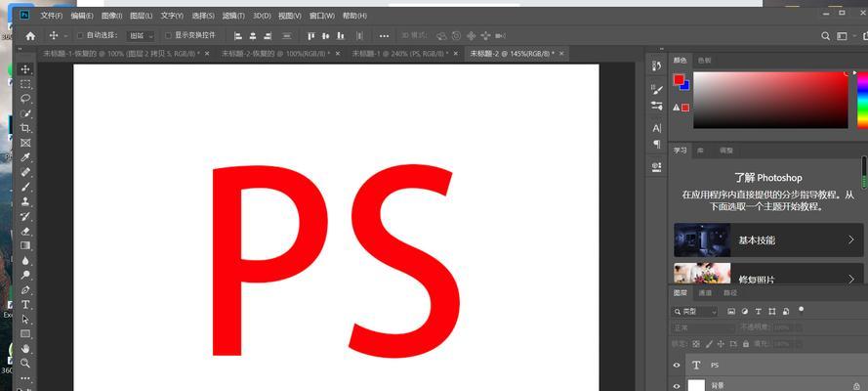This screenshot has width=868, height=391.
Task: Select the Frame tool
Action: point(25,143)
